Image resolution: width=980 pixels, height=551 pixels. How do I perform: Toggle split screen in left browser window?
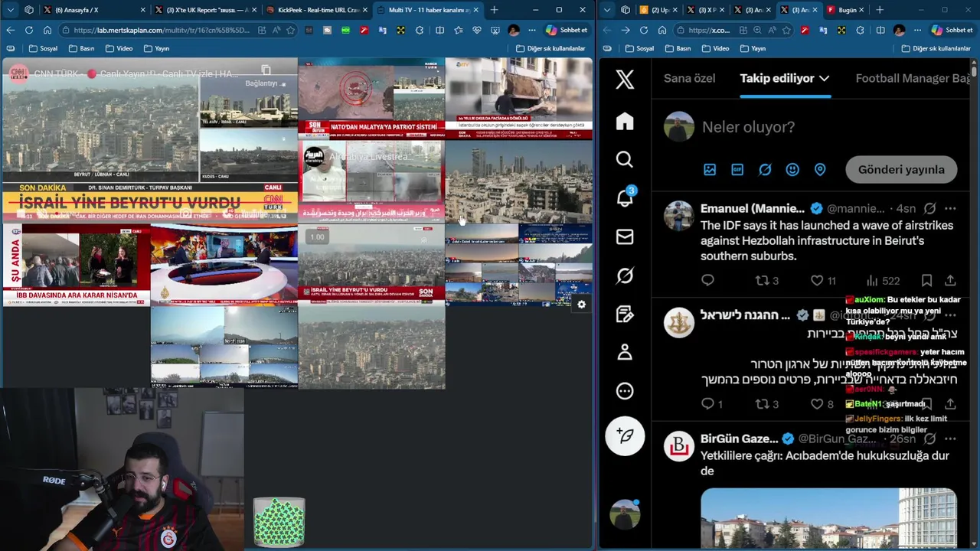click(x=439, y=30)
